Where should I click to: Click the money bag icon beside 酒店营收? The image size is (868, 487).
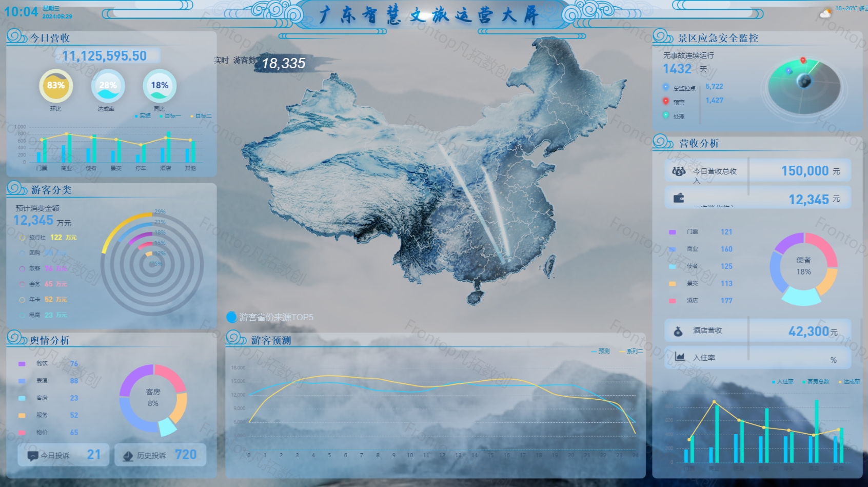pyautogui.click(x=678, y=332)
